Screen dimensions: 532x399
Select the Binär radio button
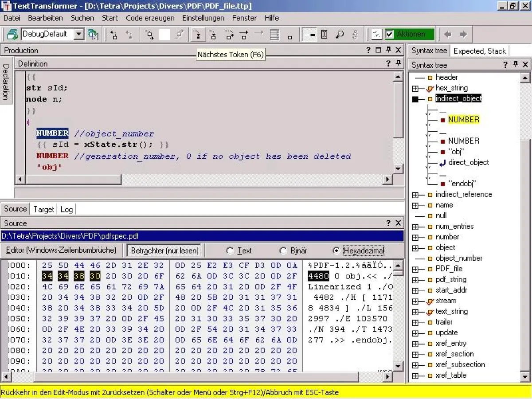pyautogui.click(x=283, y=250)
